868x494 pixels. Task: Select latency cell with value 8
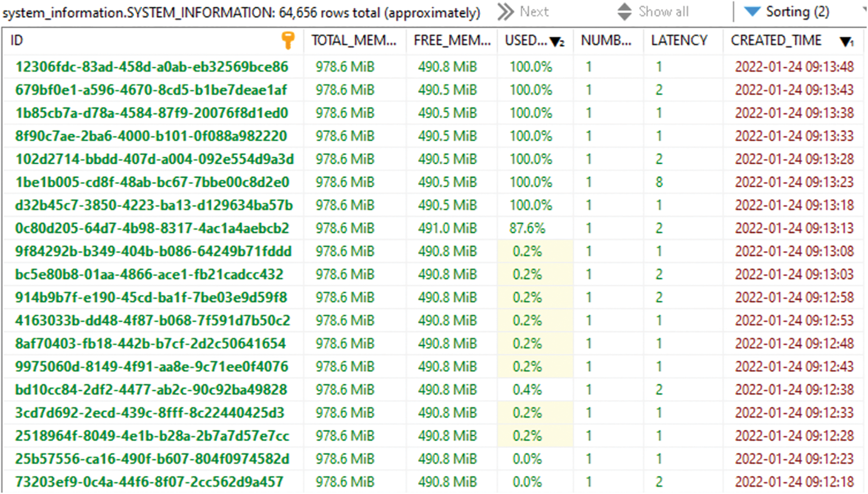click(x=659, y=182)
